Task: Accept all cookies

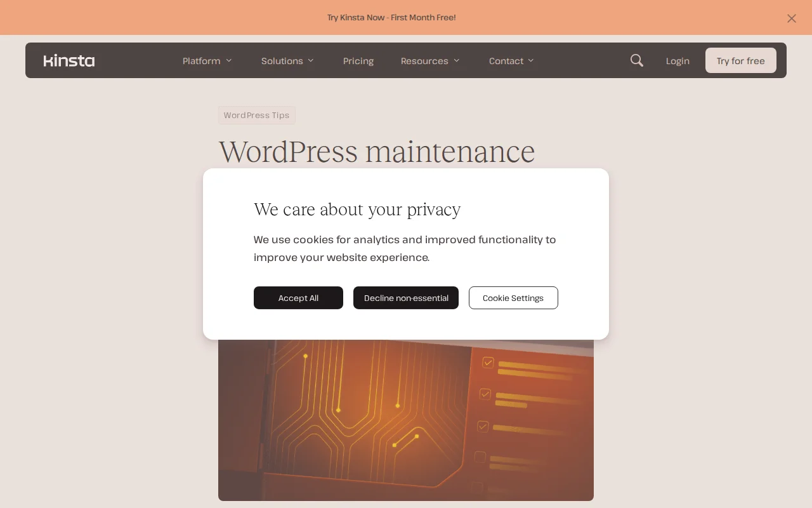Action: (x=298, y=298)
